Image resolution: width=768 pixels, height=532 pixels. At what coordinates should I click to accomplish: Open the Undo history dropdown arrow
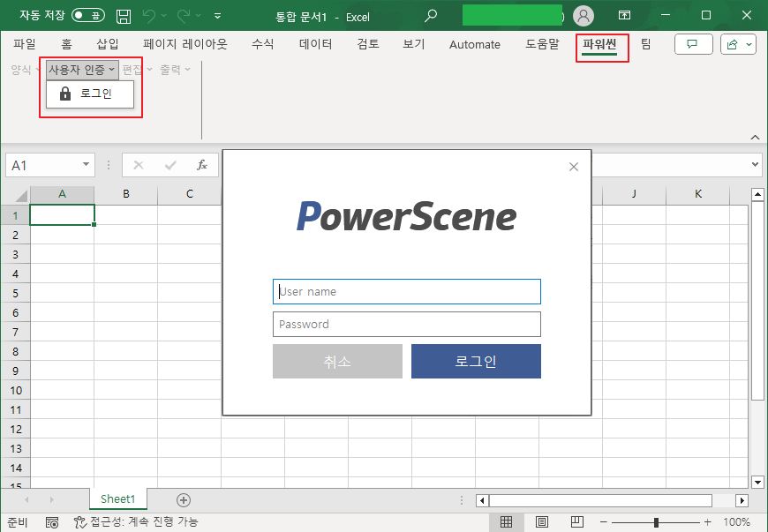point(163,16)
